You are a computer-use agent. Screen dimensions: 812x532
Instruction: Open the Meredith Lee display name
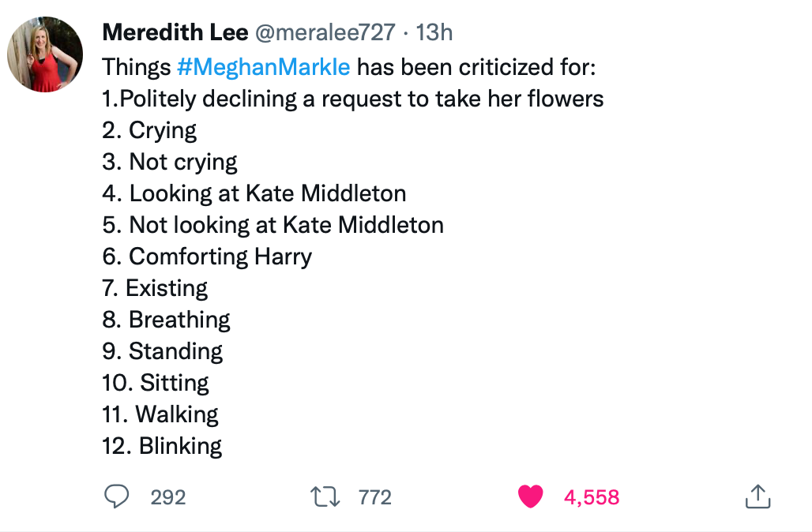[x=175, y=32]
